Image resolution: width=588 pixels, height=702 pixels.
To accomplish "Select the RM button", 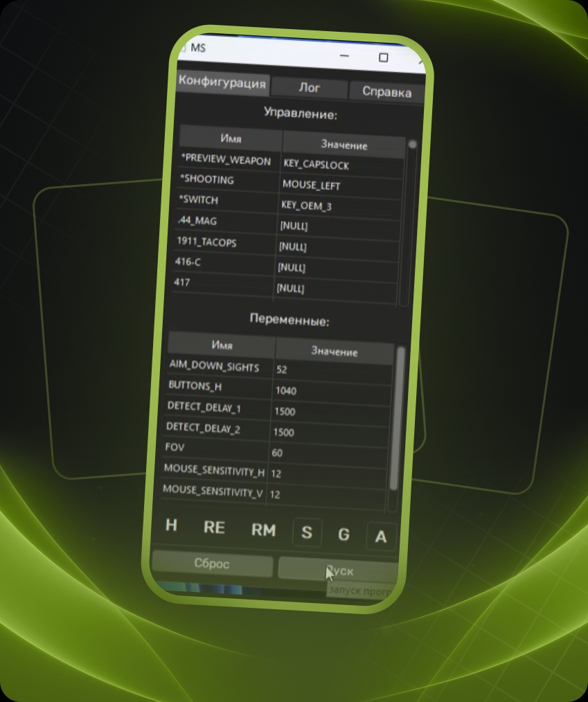I will tap(263, 530).
